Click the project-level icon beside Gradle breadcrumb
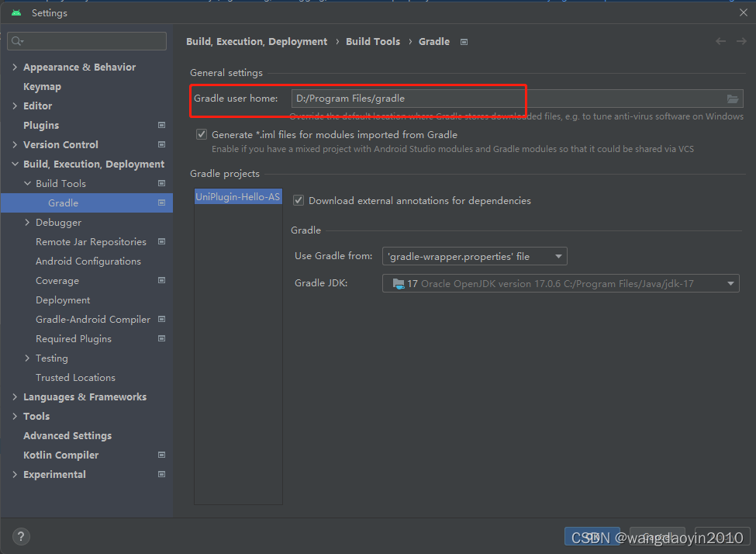The height and width of the screenshot is (554, 756). [464, 42]
